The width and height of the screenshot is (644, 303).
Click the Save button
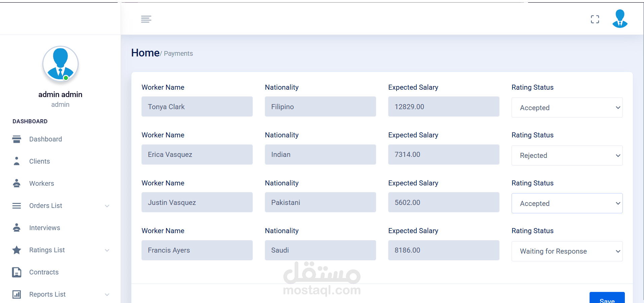coord(607,299)
